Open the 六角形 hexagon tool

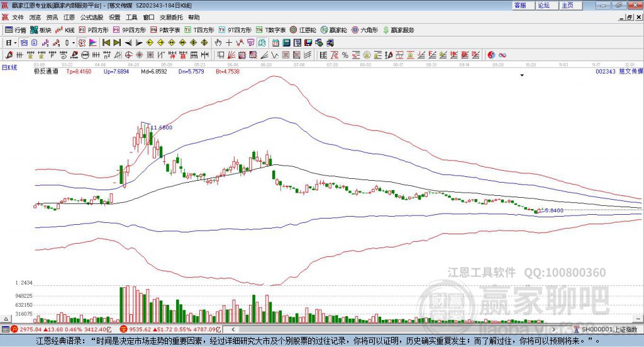coord(365,30)
